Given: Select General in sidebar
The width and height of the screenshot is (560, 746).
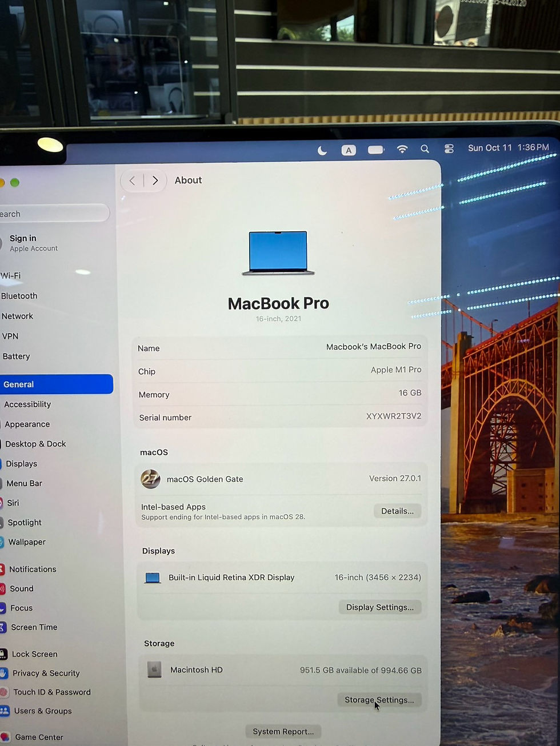Looking at the screenshot, I should (x=57, y=384).
